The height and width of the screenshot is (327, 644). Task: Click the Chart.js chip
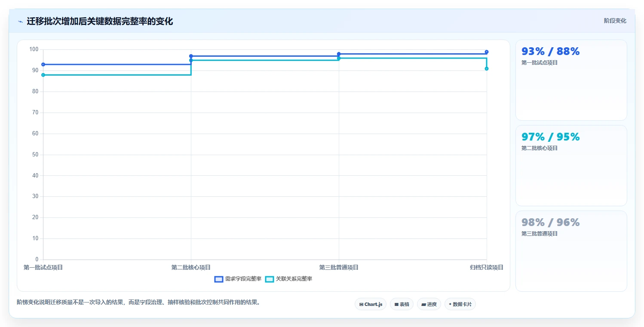(x=371, y=304)
